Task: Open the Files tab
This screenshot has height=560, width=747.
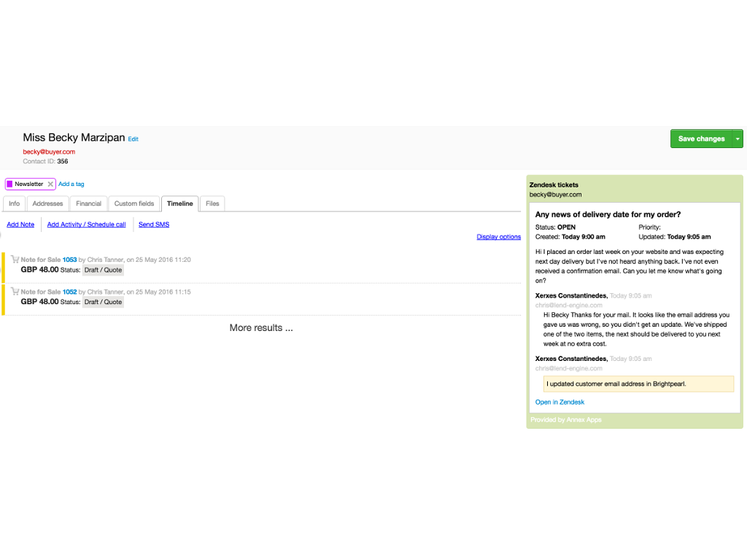Action: 212,204
